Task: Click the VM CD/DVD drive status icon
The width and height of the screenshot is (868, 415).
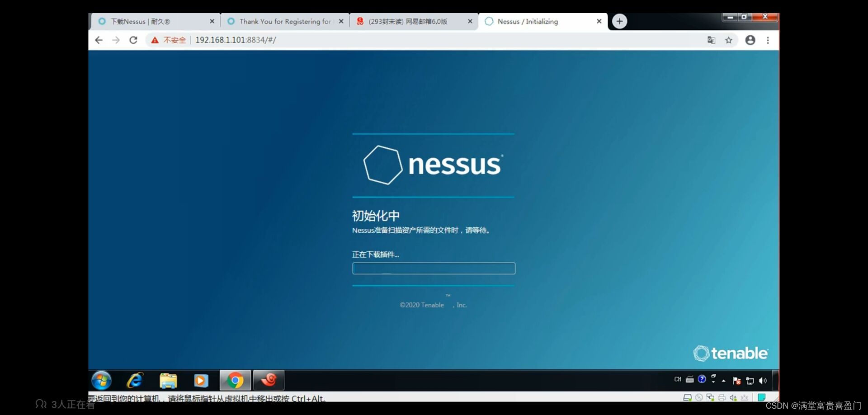Action: point(699,397)
